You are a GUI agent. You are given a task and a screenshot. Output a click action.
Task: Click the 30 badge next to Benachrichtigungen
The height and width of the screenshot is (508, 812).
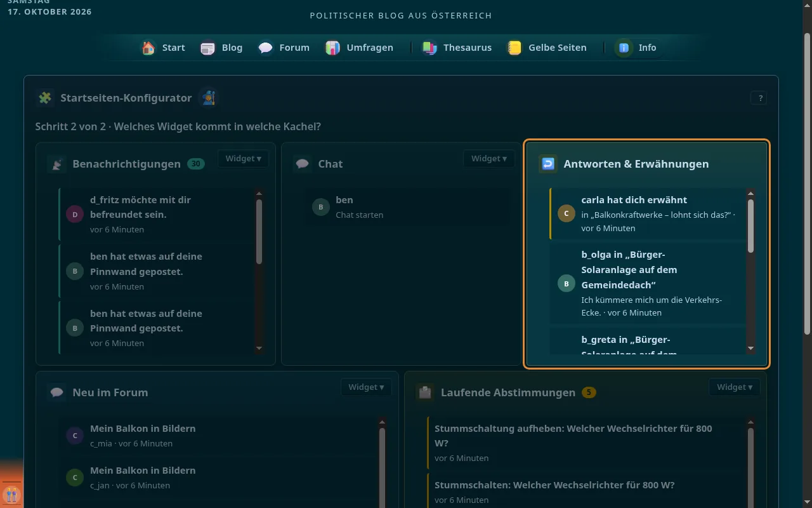click(x=196, y=164)
